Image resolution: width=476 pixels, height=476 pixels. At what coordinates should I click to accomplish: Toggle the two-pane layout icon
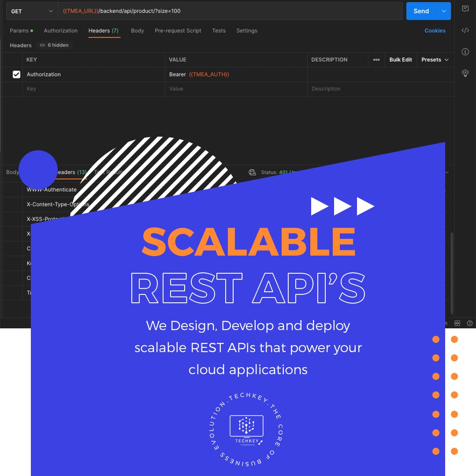(x=457, y=324)
